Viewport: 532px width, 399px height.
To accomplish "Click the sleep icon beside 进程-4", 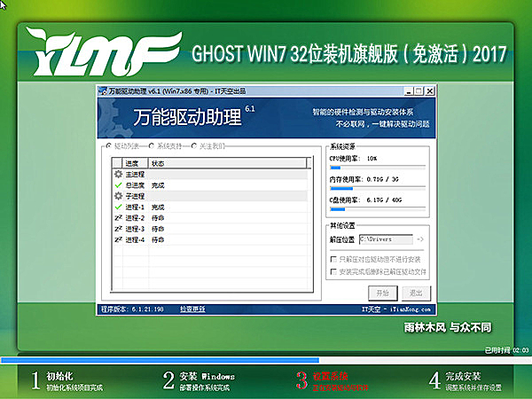I will pyautogui.click(x=118, y=239).
